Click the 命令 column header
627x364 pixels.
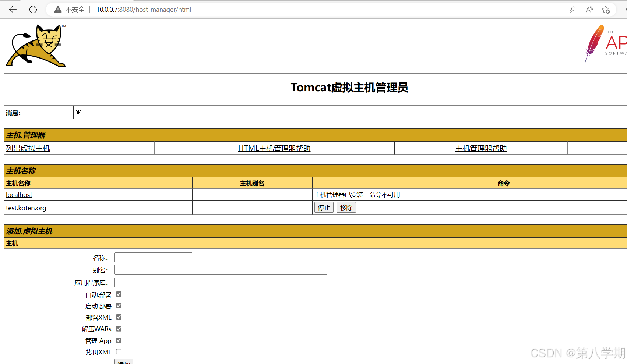[x=504, y=183]
